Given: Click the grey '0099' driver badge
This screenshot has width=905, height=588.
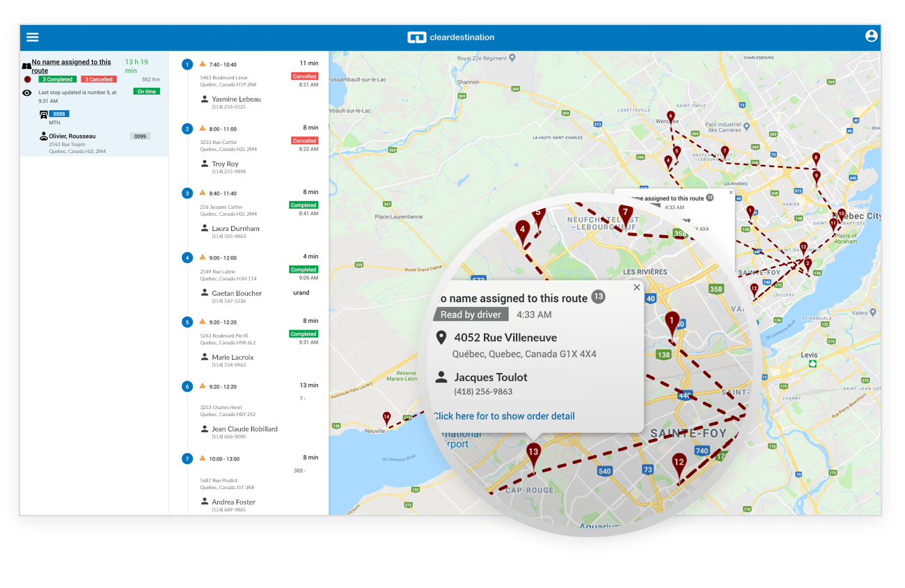Looking at the screenshot, I should [140, 136].
